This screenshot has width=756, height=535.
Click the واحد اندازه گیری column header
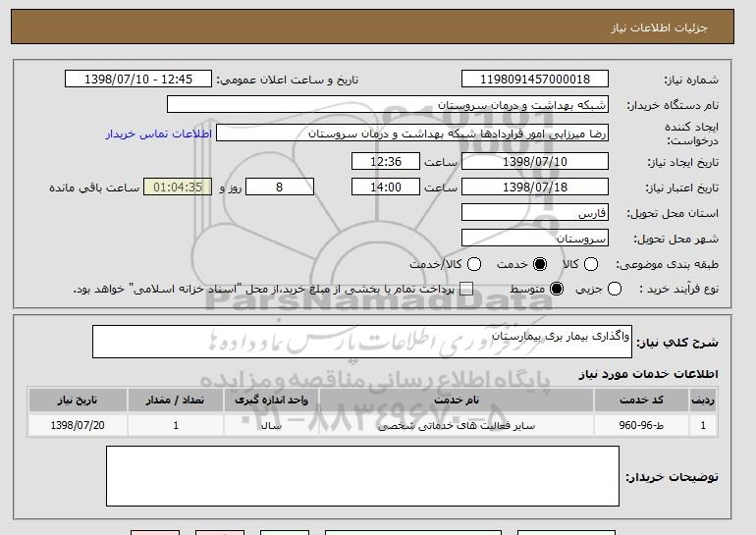pyautogui.click(x=271, y=401)
